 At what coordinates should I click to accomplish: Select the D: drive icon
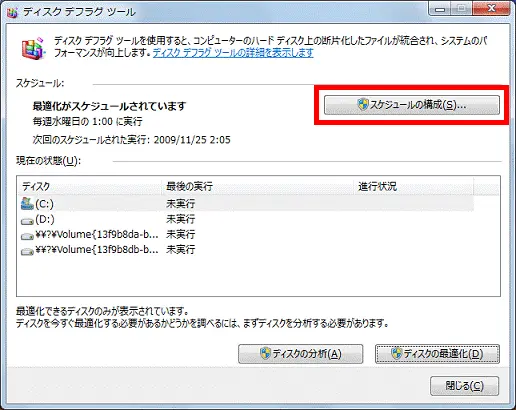27,220
